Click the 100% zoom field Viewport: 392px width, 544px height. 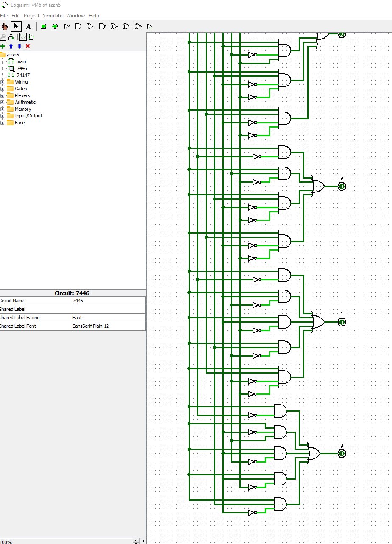[66, 541]
